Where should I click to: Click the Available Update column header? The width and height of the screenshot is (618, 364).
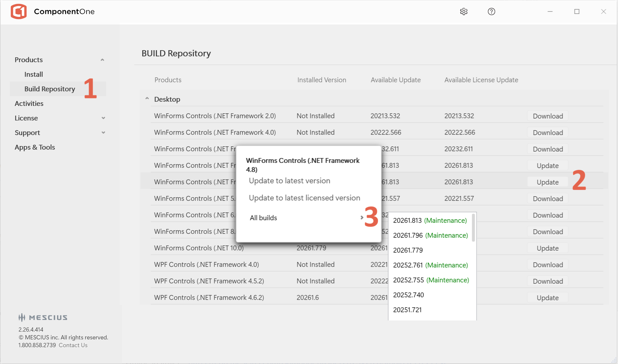point(395,80)
